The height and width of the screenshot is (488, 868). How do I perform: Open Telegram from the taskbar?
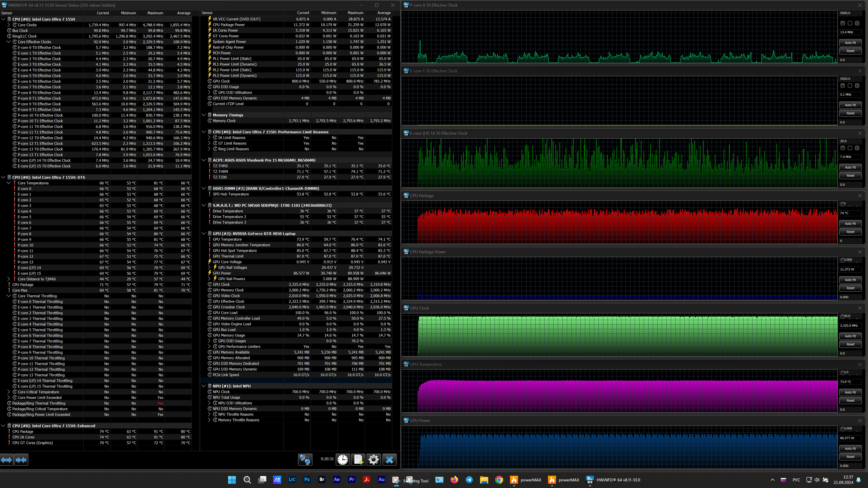[x=469, y=480]
